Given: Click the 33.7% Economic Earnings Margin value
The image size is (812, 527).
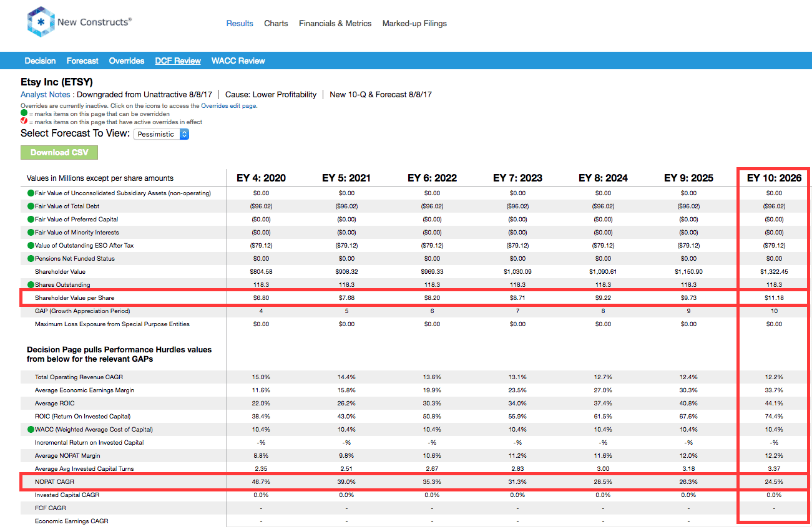Looking at the screenshot, I should click(x=774, y=390).
